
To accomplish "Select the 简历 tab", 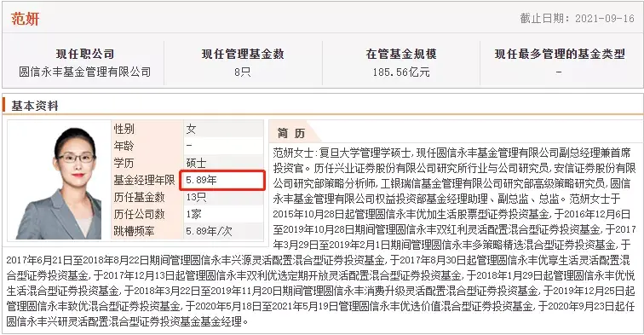I will coord(291,133).
